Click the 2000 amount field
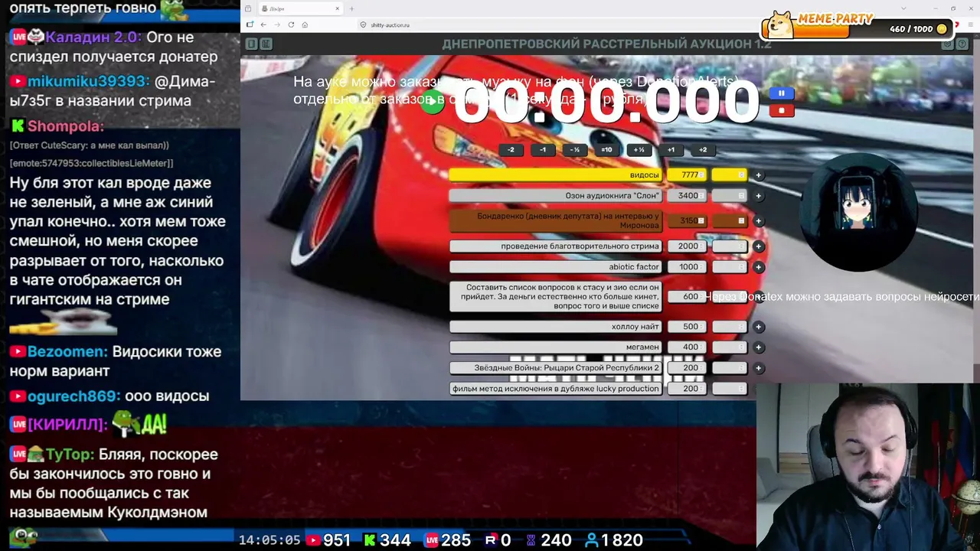This screenshot has height=551, width=980. [688, 246]
